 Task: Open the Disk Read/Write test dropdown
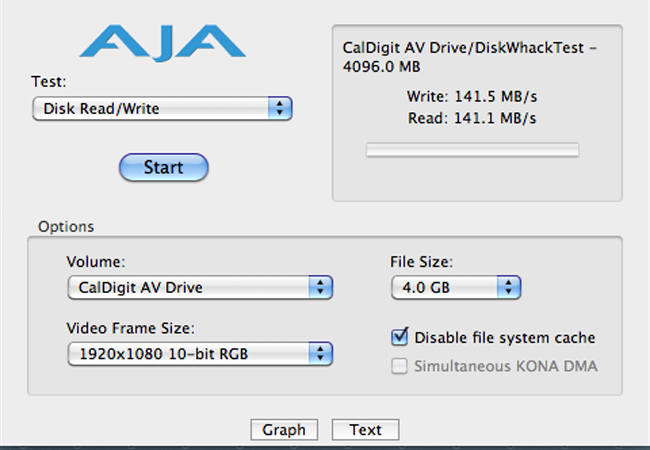pyautogui.click(x=162, y=109)
